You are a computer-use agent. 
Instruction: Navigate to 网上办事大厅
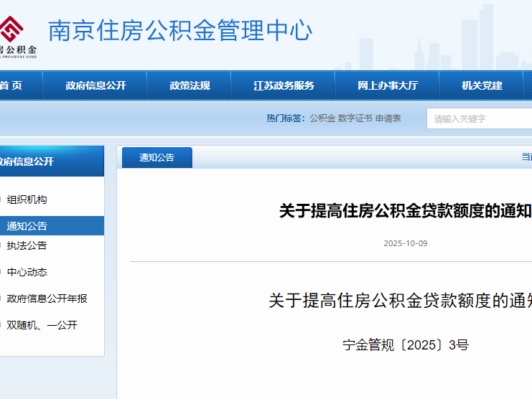click(388, 85)
